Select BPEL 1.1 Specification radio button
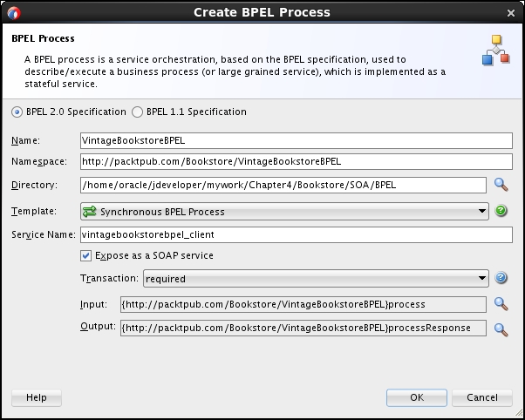Image resolution: width=525 pixels, height=420 pixels. (137, 112)
